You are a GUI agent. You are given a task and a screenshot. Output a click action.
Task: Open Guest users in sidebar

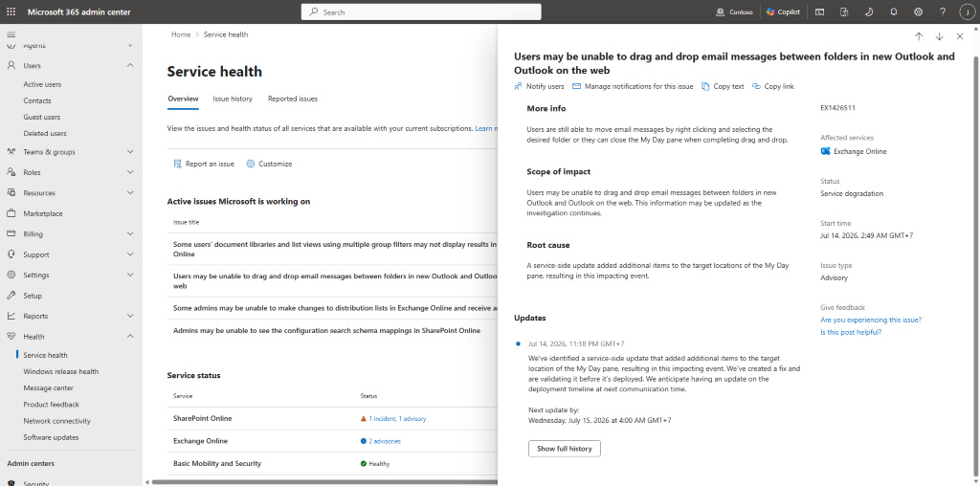42,117
